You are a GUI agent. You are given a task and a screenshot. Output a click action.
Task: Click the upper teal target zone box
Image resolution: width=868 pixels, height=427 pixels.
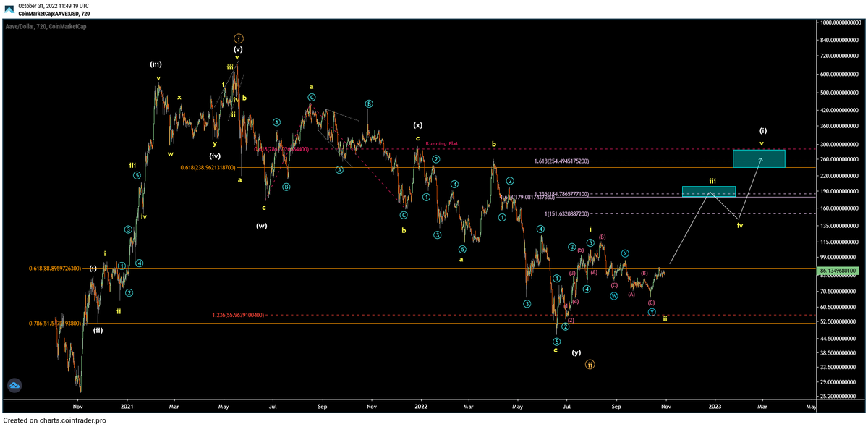[x=759, y=158]
